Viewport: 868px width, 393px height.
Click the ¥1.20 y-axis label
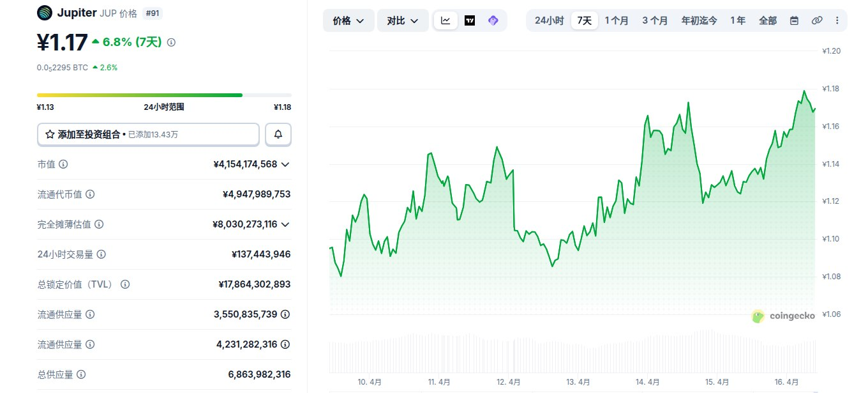click(x=832, y=51)
